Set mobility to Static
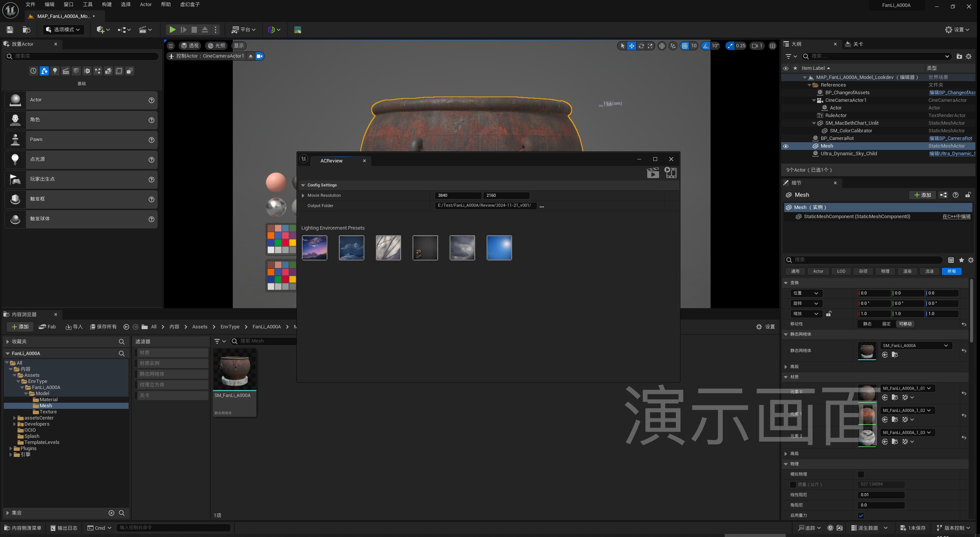 coord(867,324)
